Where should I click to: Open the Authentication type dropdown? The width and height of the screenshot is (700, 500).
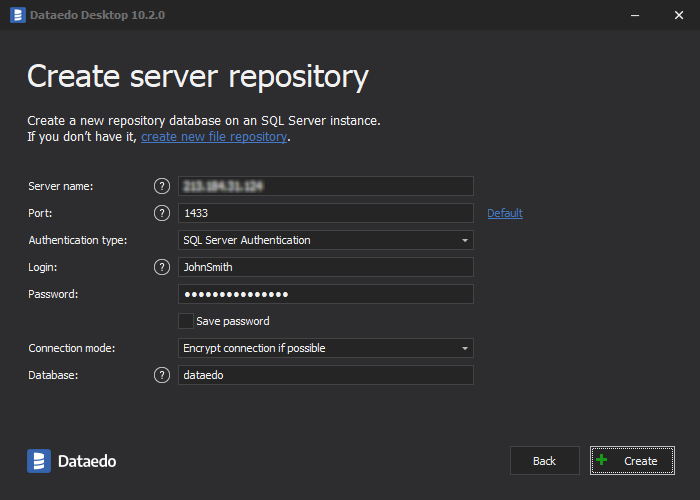pyautogui.click(x=325, y=240)
